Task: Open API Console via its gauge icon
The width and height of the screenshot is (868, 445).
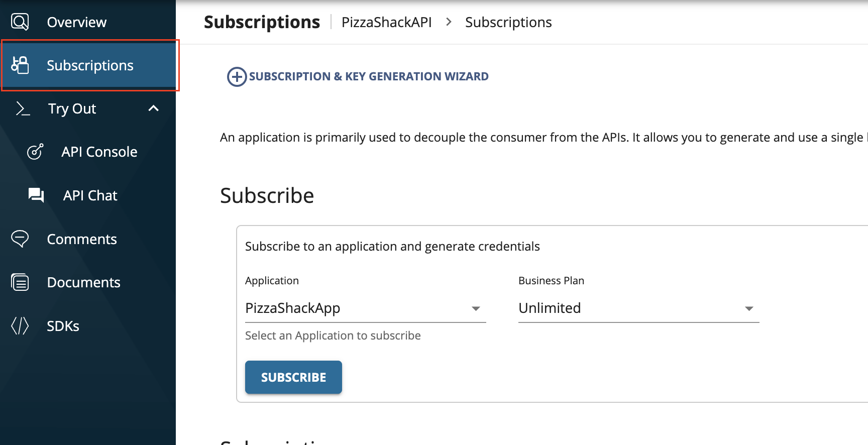Action: point(35,151)
